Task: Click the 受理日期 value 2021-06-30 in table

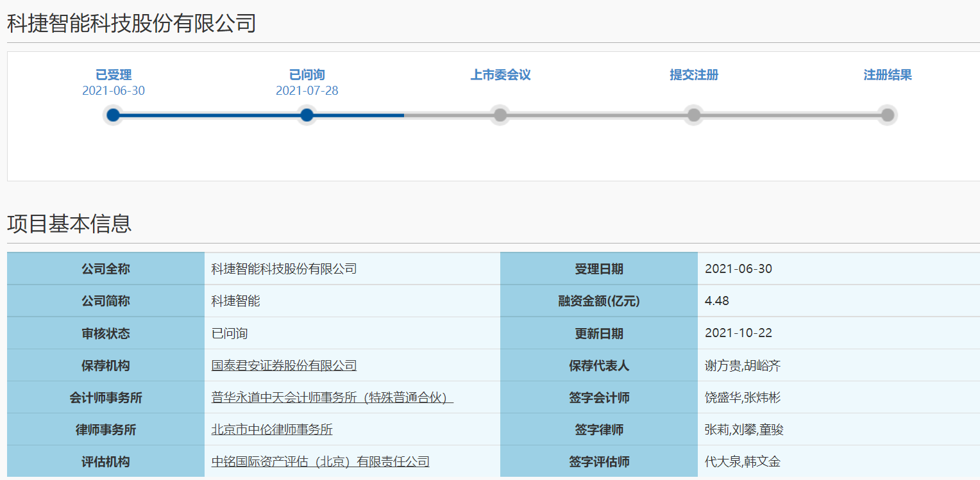Action: (738, 269)
